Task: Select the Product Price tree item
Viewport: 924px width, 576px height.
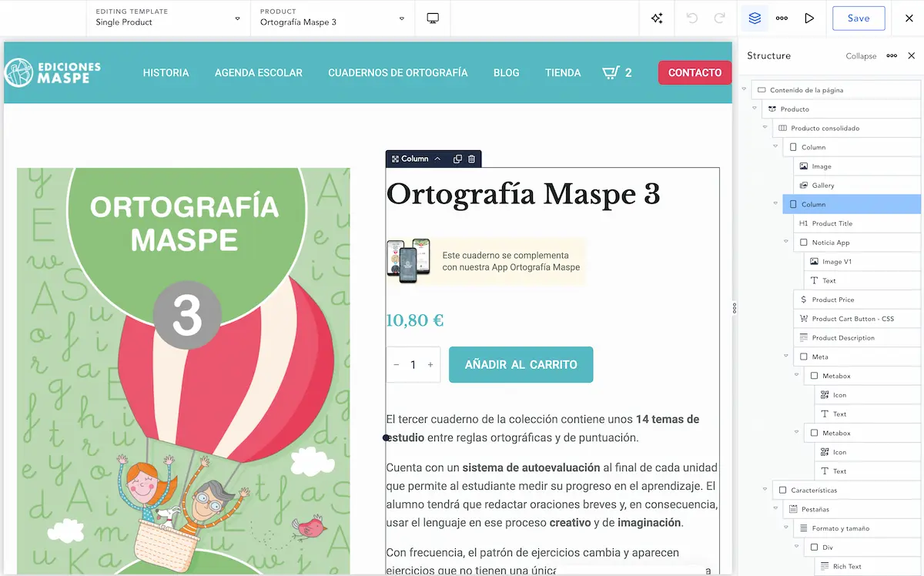Action: point(832,300)
